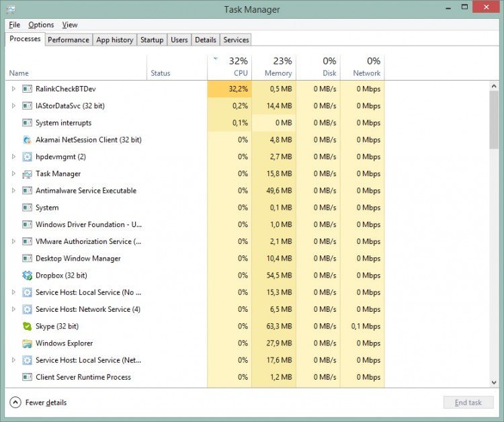Click the Desktop Window Manager icon
This screenshot has height=422, width=504.
tap(27, 259)
